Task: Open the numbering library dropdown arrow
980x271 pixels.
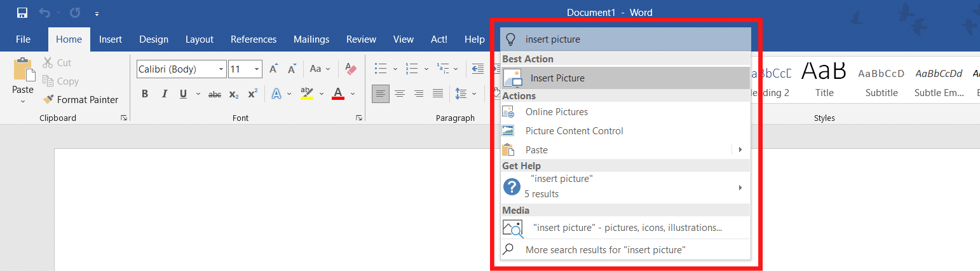Action: [426, 69]
